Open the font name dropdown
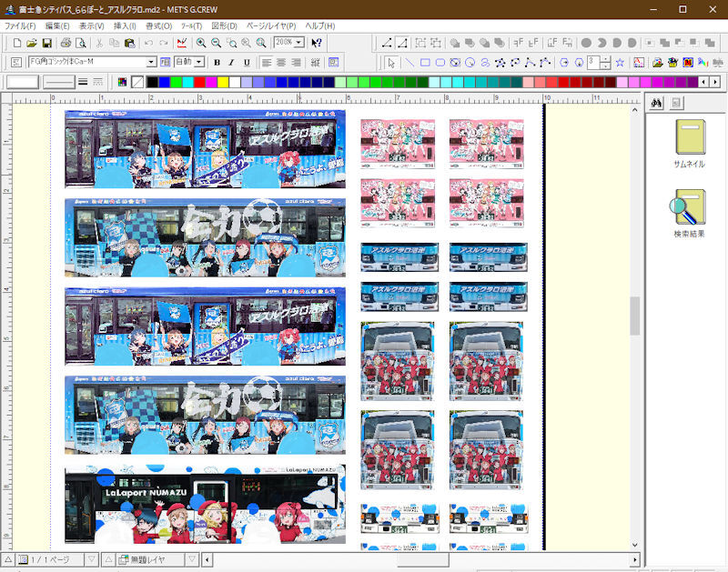Screen dimensions: 728x572 pos(151,62)
